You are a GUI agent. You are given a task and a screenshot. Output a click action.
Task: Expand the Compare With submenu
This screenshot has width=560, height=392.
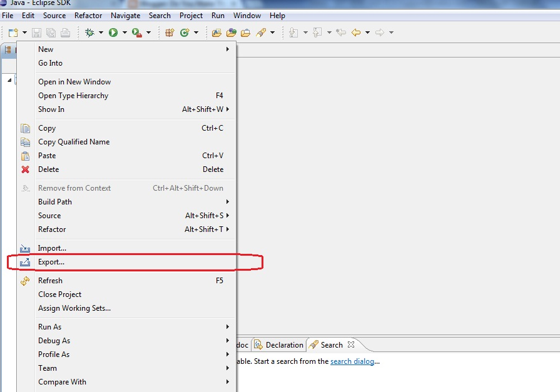click(x=126, y=382)
